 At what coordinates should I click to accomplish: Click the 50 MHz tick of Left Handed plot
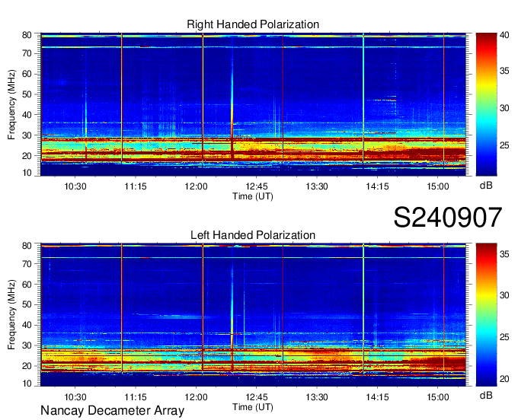click(x=27, y=304)
